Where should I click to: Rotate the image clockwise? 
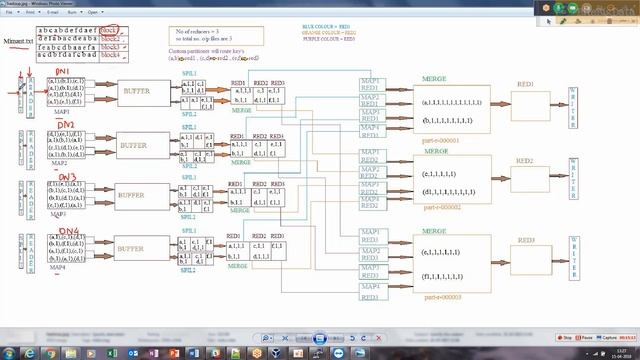point(364,338)
